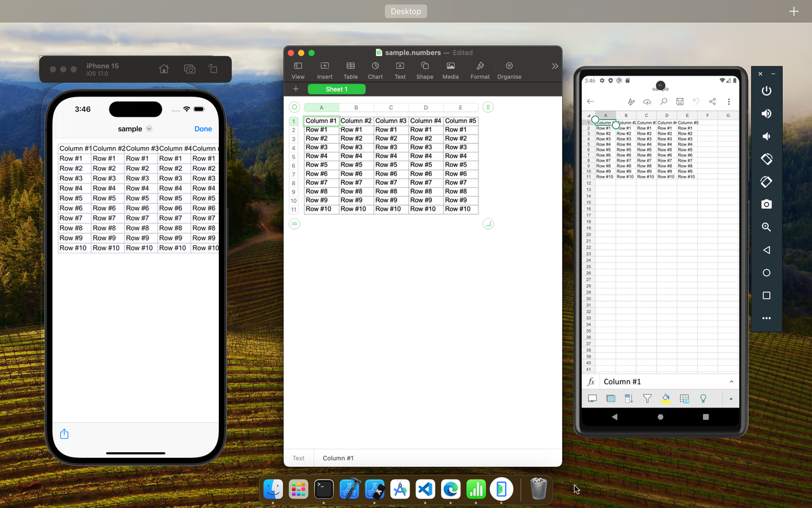
Task: Switch to Sheet 1 tab in Numbers
Action: pyautogui.click(x=336, y=89)
